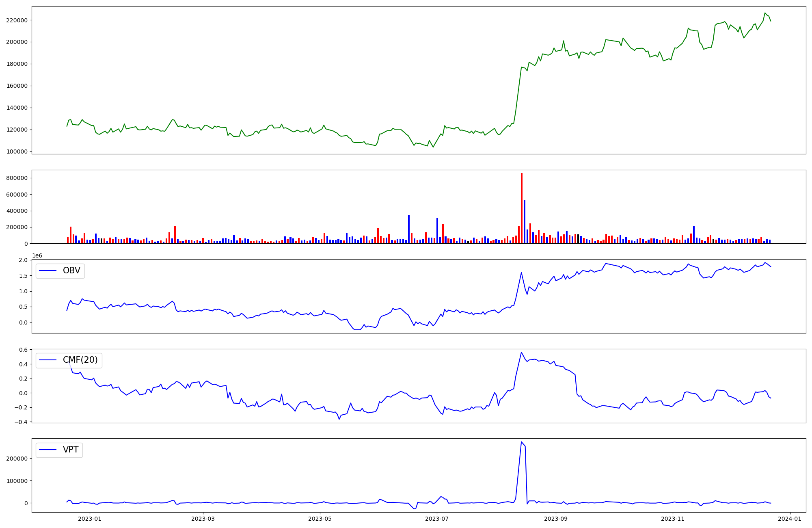Click the 2023-03 date tick label
812x528 pixels.
[203, 519]
